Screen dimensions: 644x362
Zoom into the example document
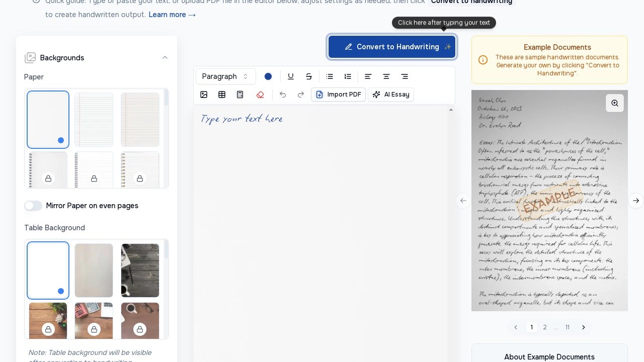(615, 103)
